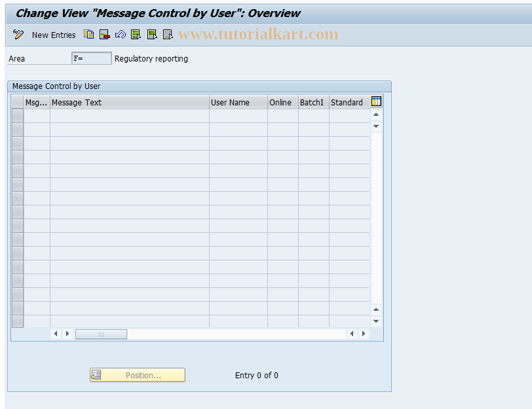Click the Standard column header
Image resolution: width=532 pixels, height=409 pixels.
pyautogui.click(x=349, y=102)
